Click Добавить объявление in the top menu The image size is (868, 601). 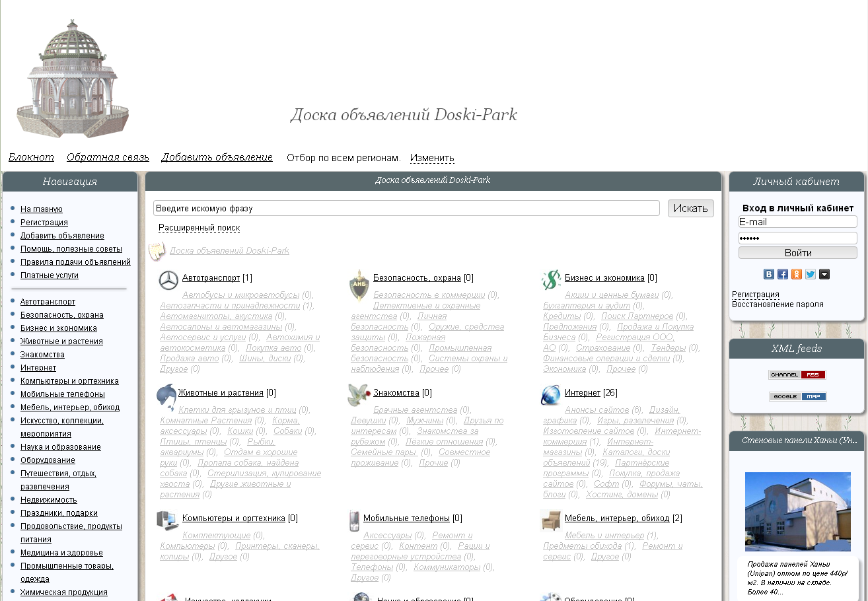point(217,157)
